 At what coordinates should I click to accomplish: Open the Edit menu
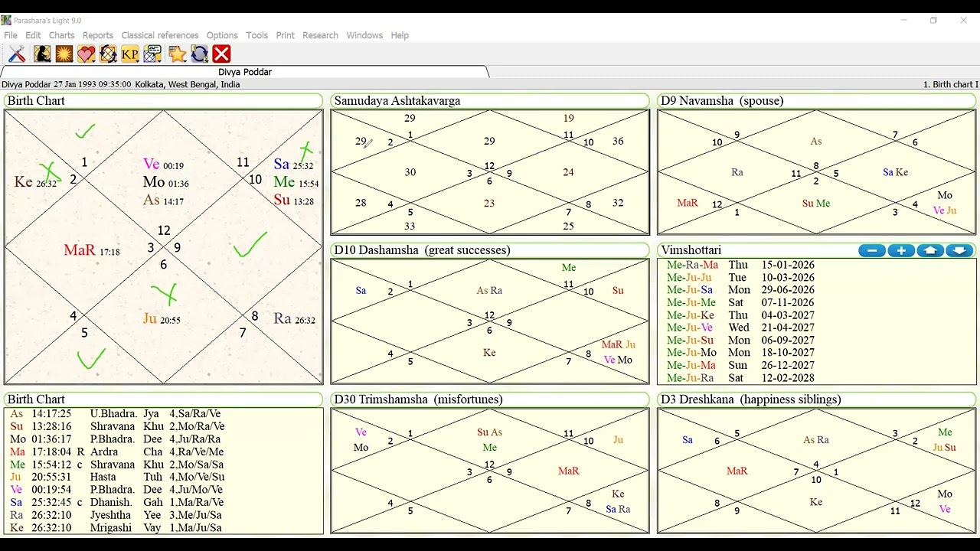33,35
